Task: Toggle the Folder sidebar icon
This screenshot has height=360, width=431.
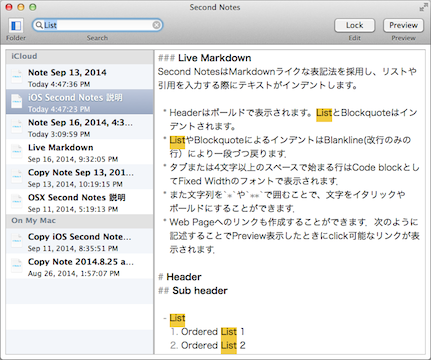Action: coord(16,25)
